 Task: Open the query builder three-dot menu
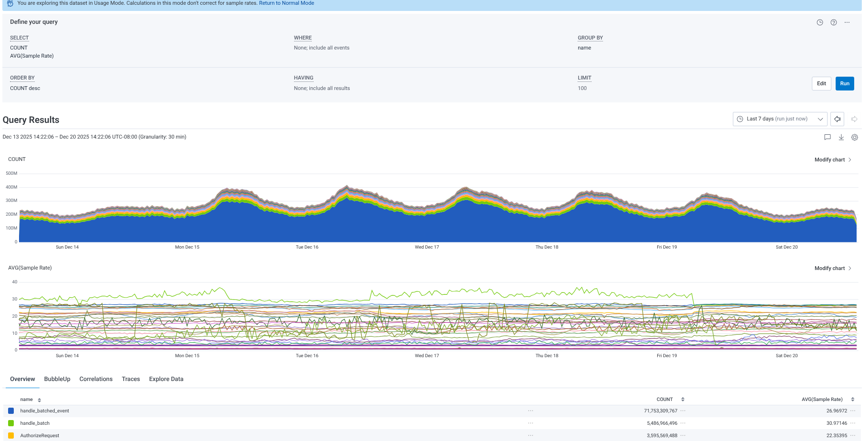(847, 22)
